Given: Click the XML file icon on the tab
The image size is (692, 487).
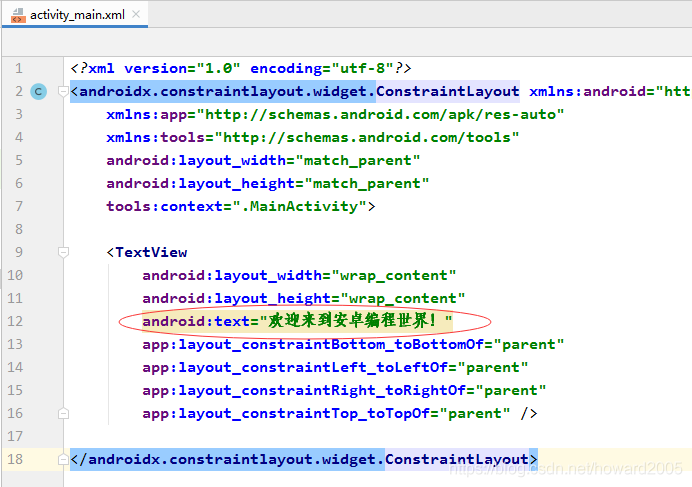Looking at the screenshot, I should click(18, 15).
